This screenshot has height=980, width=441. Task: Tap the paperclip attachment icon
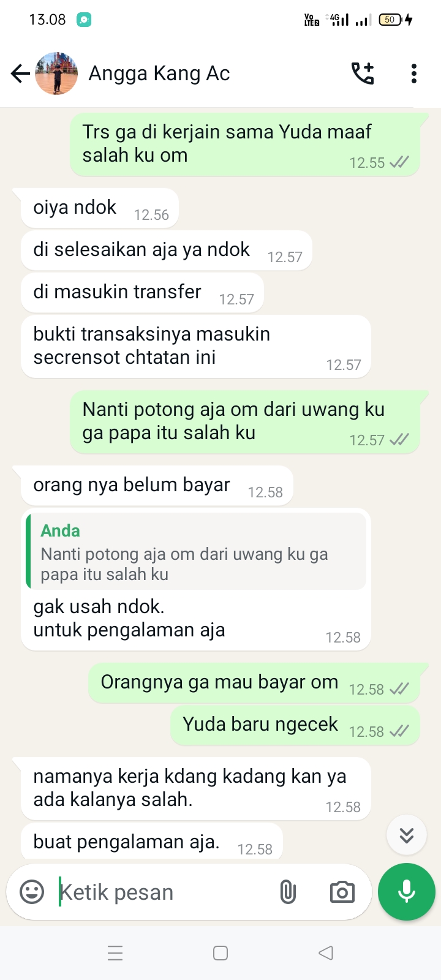288,892
